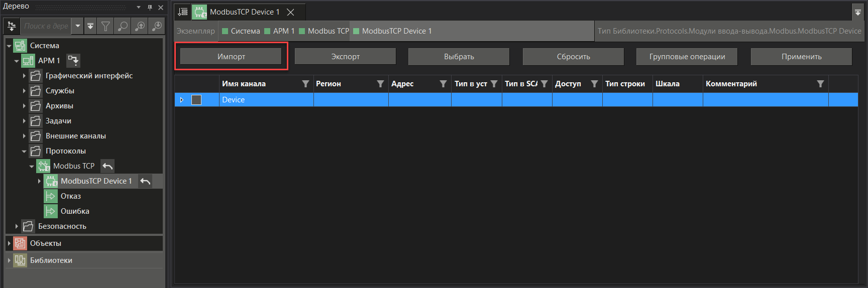
Task: Click the back arrow beside Modbus TCP
Action: coord(107,166)
